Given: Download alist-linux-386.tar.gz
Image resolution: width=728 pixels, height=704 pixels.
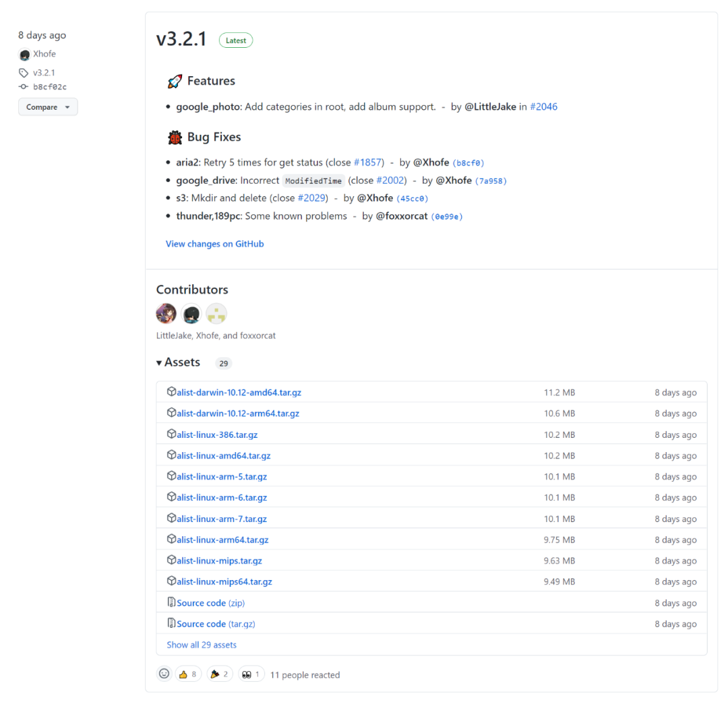Looking at the screenshot, I should 217,435.
